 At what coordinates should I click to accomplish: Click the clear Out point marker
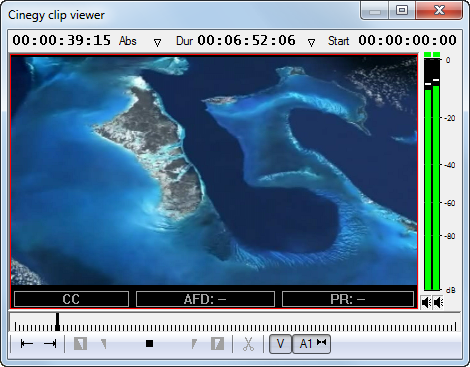tap(194, 343)
